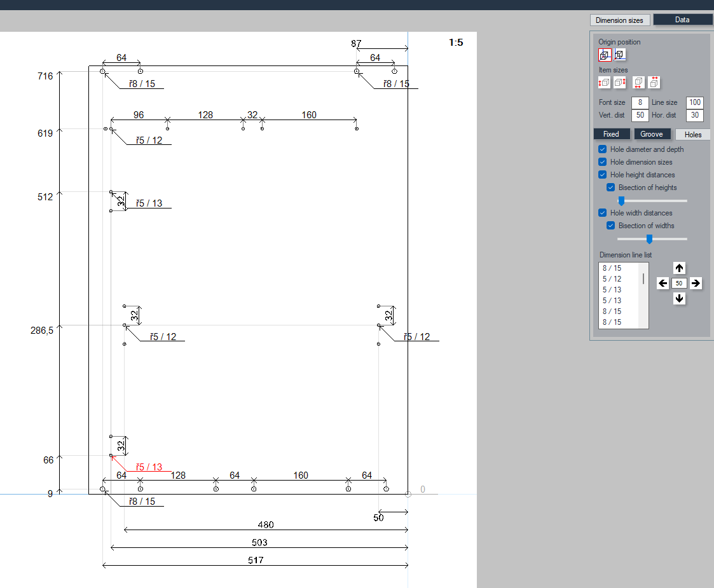Select 5 / 12 in the Dimension line list
714x588 pixels.
pyautogui.click(x=612, y=279)
